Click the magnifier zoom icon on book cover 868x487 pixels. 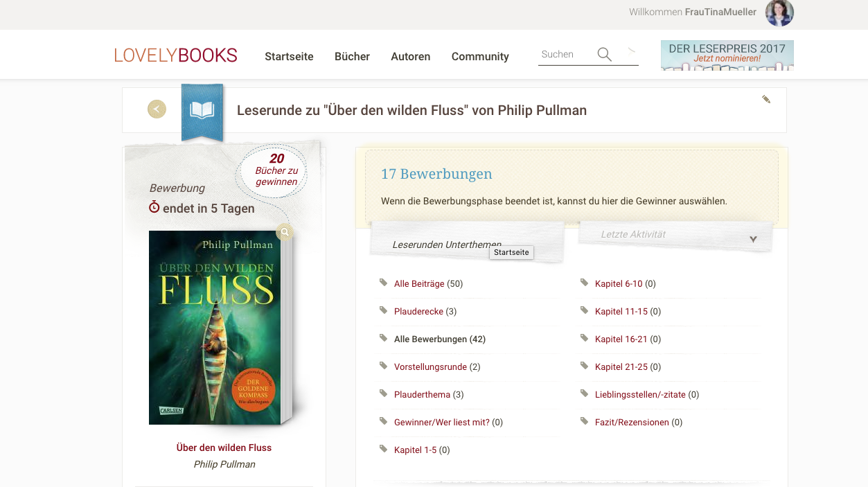(285, 232)
